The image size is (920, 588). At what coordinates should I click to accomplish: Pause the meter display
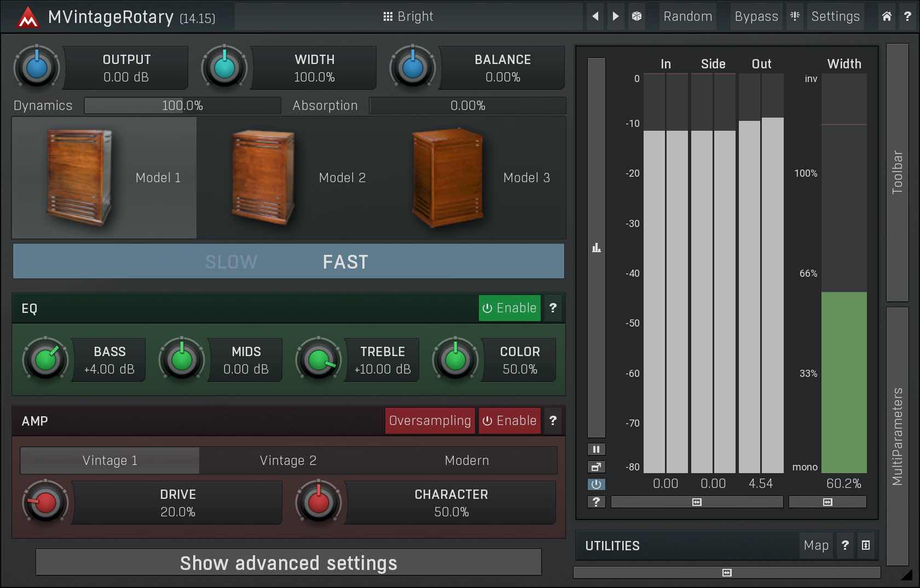pos(596,450)
